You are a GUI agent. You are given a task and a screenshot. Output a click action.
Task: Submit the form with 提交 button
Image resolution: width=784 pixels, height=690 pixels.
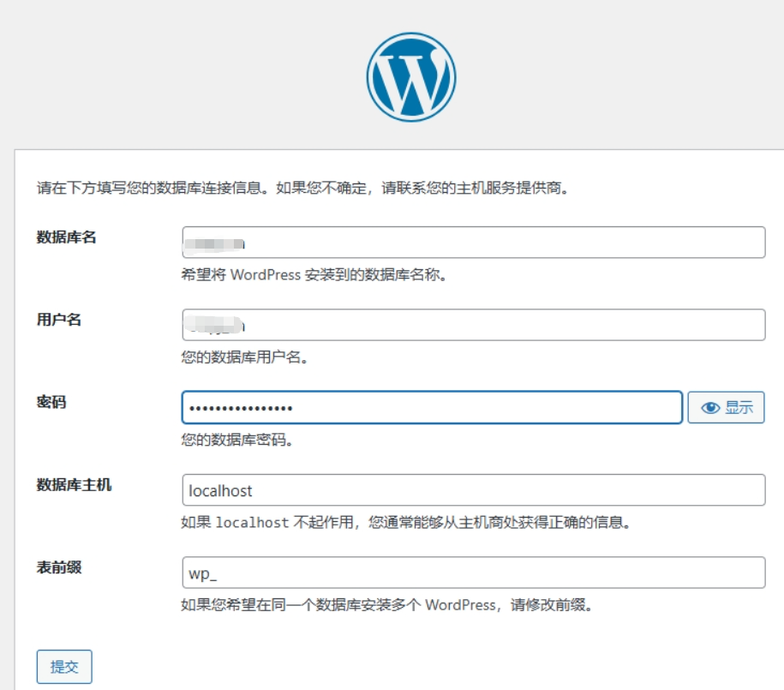(x=64, y=667)
